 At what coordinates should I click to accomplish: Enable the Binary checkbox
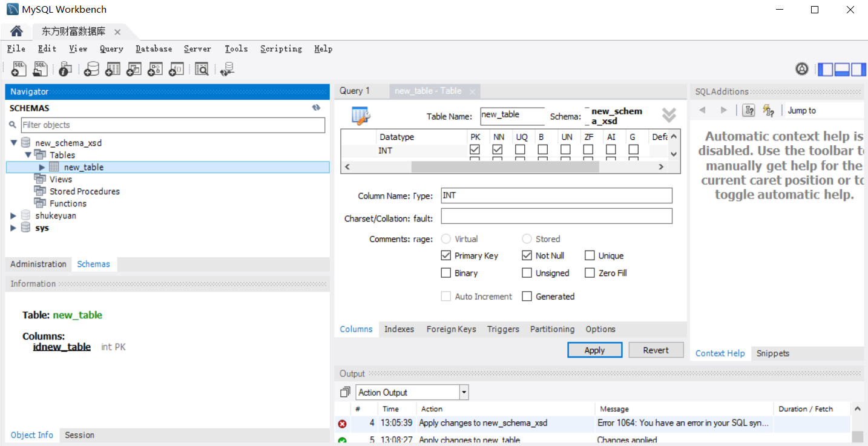pyautogui.click(x=446, y=273)
